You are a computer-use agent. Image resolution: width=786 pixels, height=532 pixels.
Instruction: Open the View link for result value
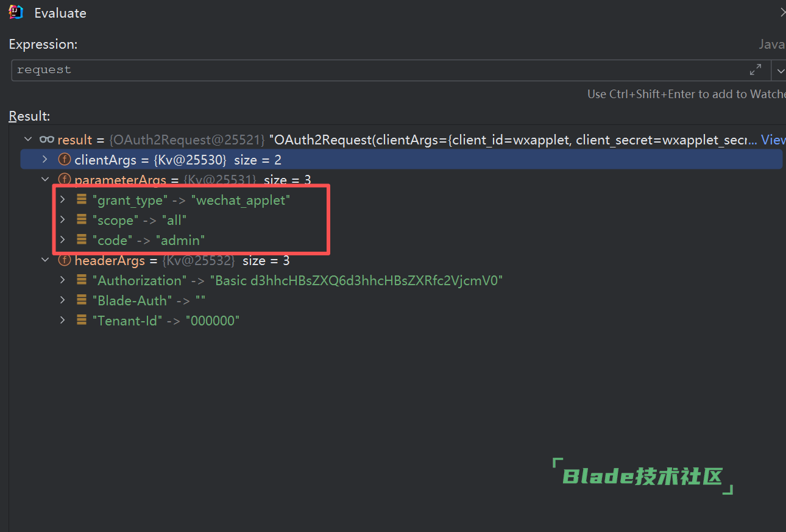[x=773, y=140]
